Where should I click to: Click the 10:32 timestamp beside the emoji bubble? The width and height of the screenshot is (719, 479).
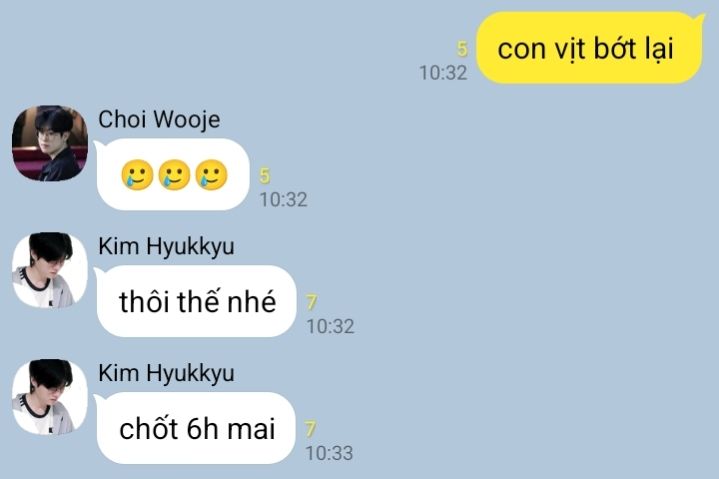283,200
